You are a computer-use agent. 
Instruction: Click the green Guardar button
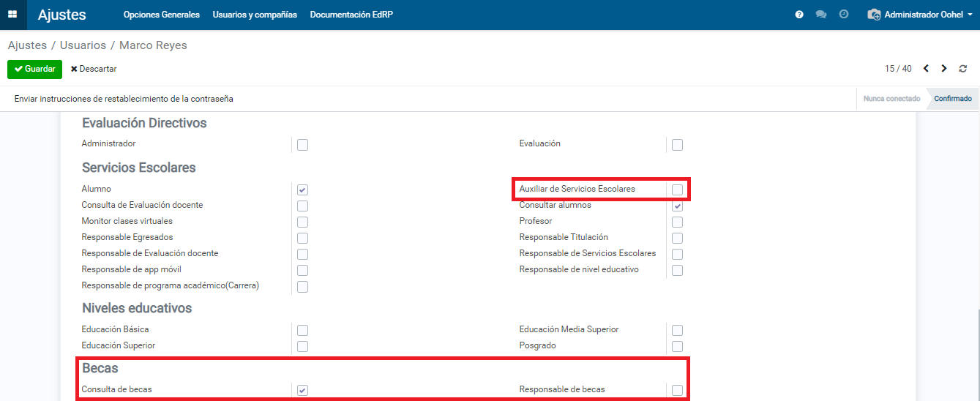(x=34, y=69)
